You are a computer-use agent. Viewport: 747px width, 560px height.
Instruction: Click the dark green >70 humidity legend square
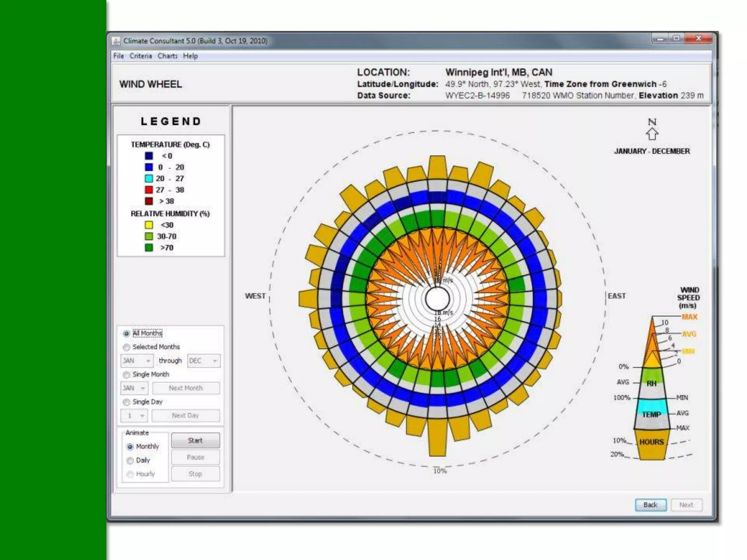coord(149,248)
